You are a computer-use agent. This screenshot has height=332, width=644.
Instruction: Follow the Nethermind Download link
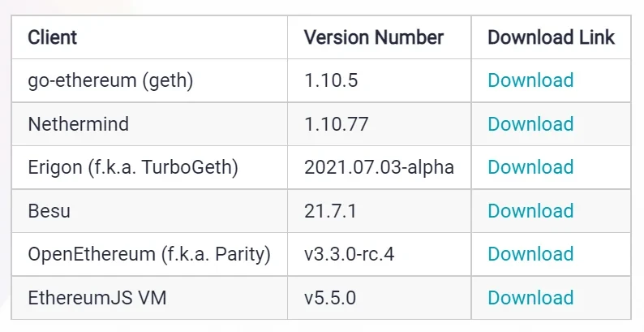[x=530, y=124]
